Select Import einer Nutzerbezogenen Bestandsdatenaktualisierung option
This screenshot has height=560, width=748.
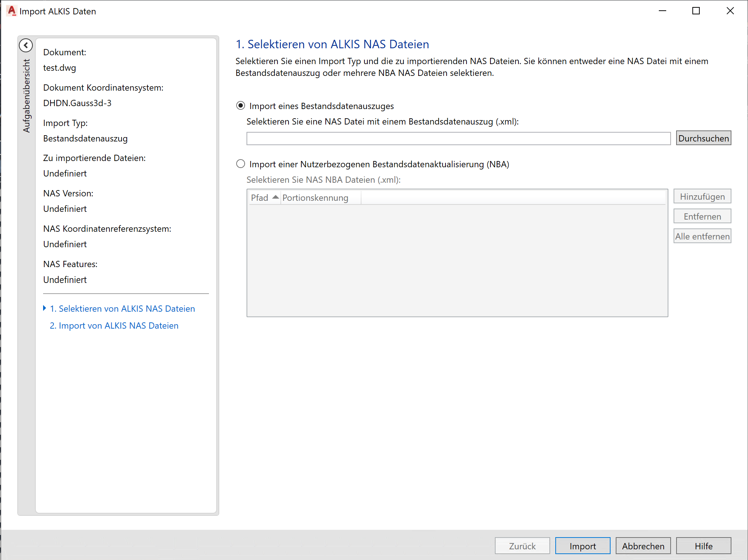[x=241, y=164]
